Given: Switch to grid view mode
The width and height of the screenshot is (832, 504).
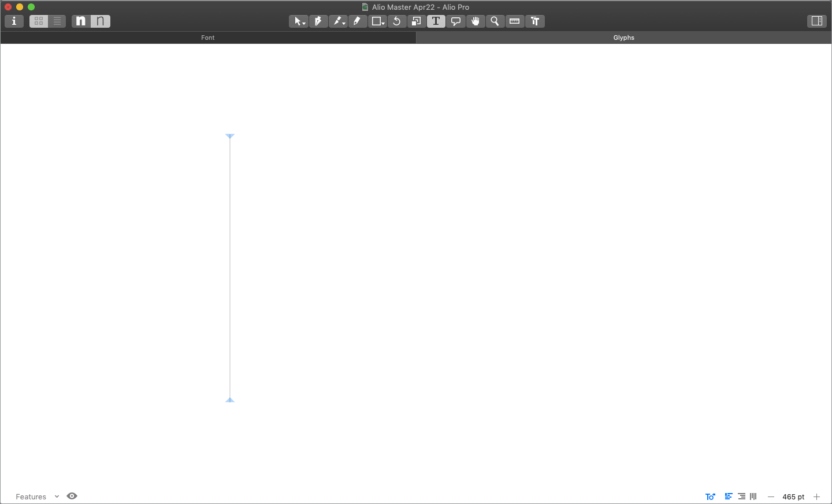Looking at the screenshot, I should [x=39, y=21].
